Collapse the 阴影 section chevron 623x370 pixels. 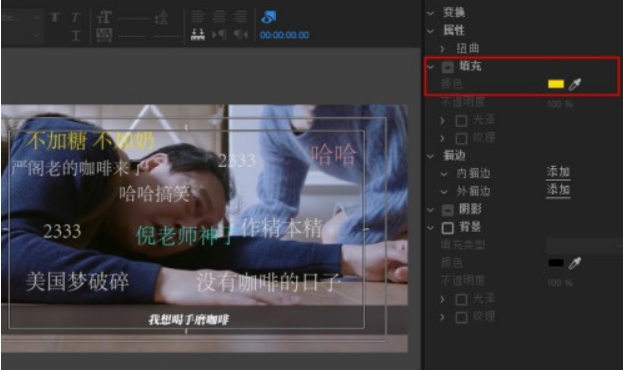(x=430, y=209)
